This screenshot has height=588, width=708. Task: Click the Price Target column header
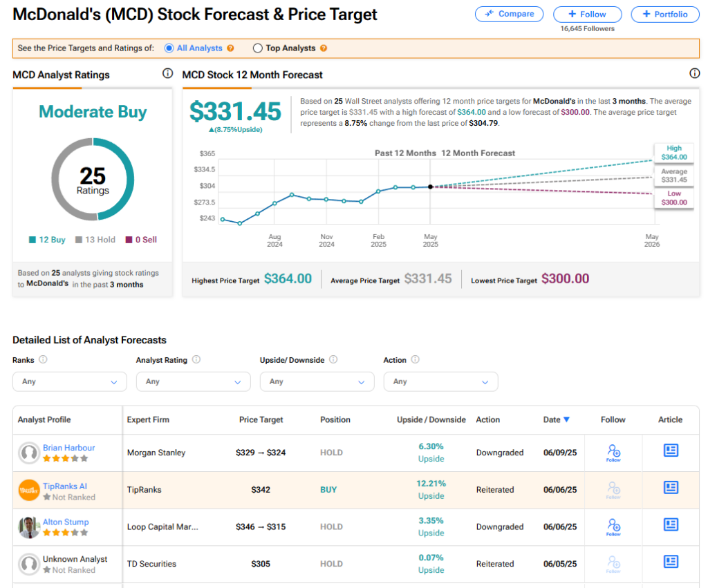[x=261, y=419]
